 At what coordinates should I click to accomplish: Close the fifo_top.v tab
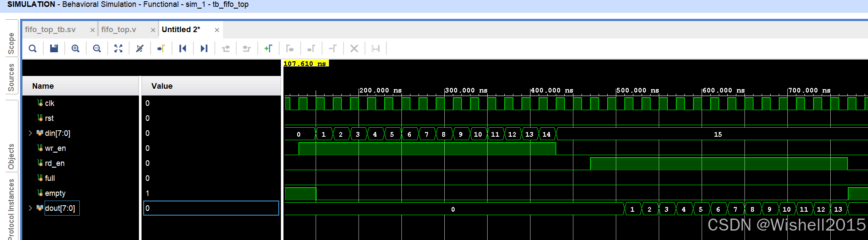[153, 30]
